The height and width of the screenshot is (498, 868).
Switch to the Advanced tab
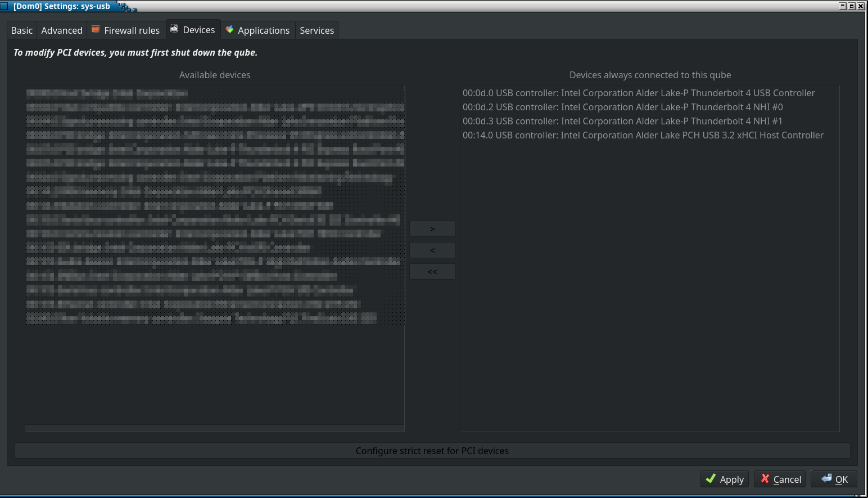point(62,30)
